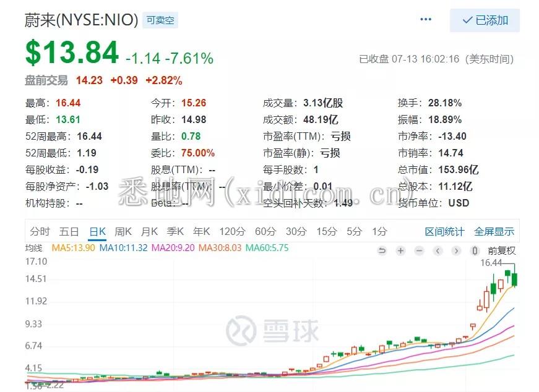This screenshot has width=539, height=392.
Task: Click the MA5:13.90 indicator label
Action: (x=73, y=248)
